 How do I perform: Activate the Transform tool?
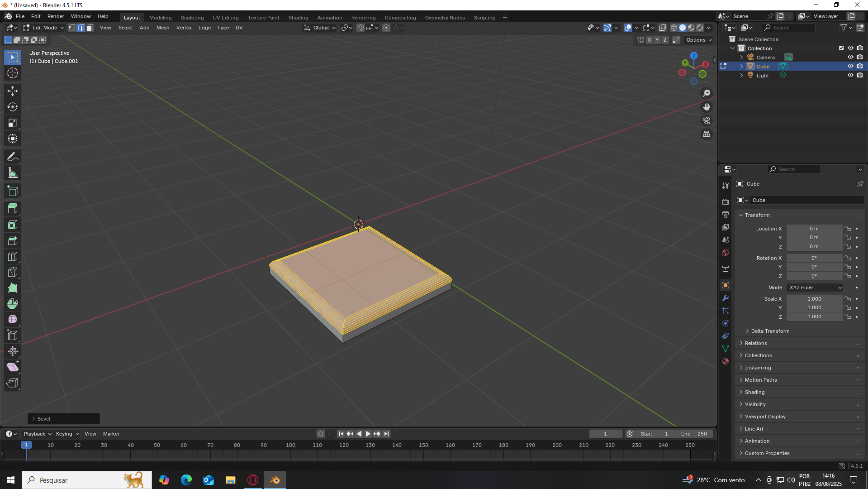[13, 139]
